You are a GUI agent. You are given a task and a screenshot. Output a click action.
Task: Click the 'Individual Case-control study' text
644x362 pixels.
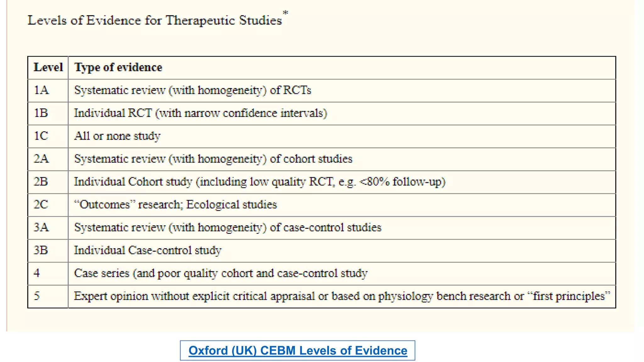tap(148, 250)
